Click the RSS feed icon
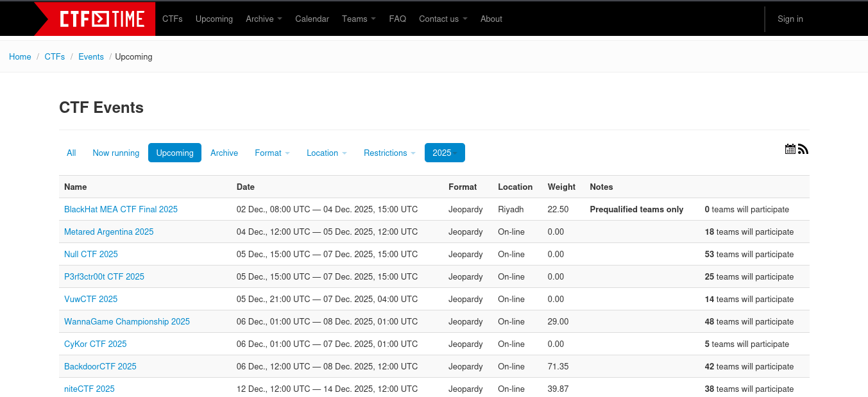 point(803,149)
